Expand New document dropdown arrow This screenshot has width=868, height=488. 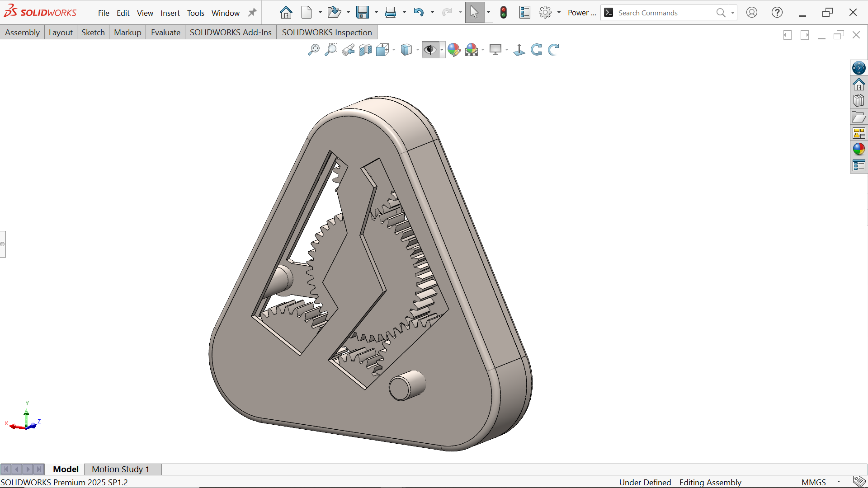[320, 13]
